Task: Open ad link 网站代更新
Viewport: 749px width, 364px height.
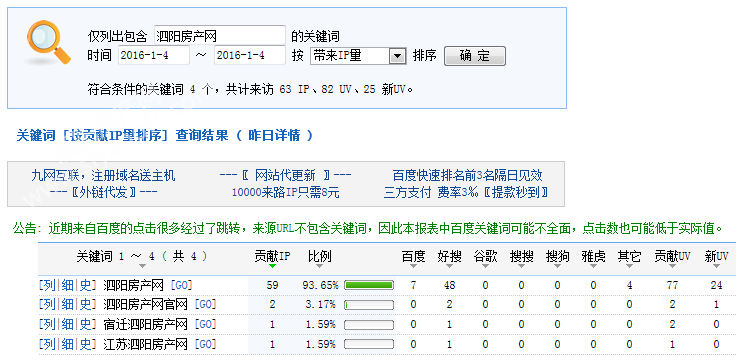Action: coord(286,176)
